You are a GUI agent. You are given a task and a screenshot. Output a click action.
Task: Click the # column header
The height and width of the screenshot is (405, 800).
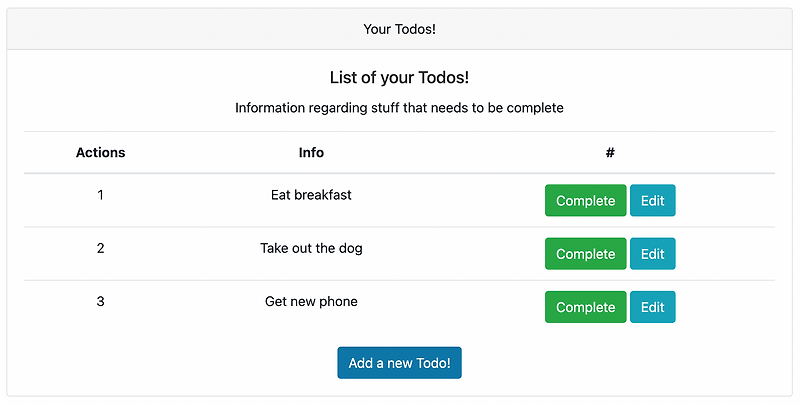coord(610,153)
